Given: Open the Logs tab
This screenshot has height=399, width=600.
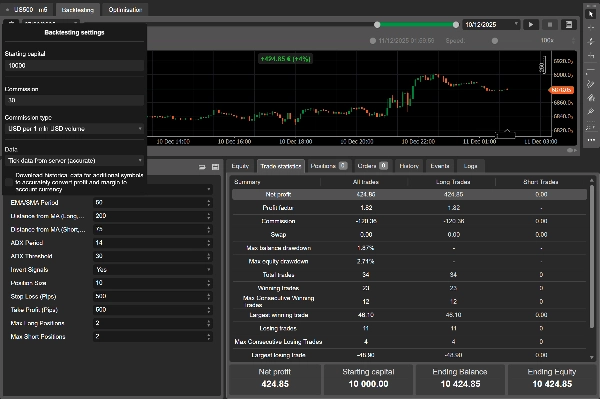Looking at the screenshot, I should [x=470, y=166].
